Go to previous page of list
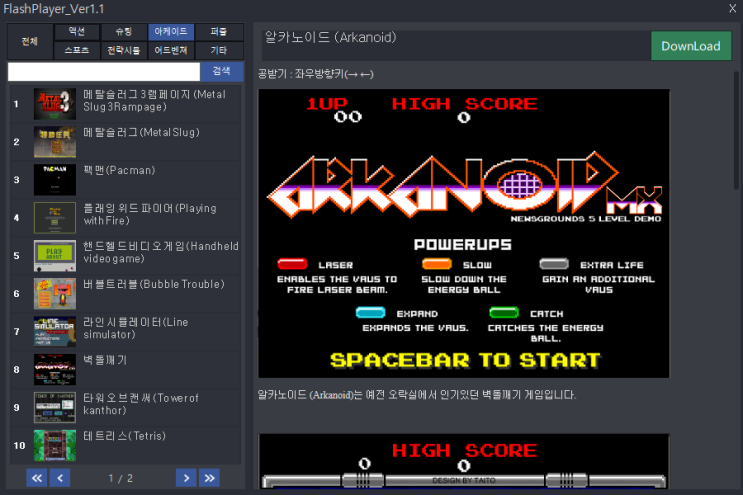 pyautogui.click(x=60, y=478)
